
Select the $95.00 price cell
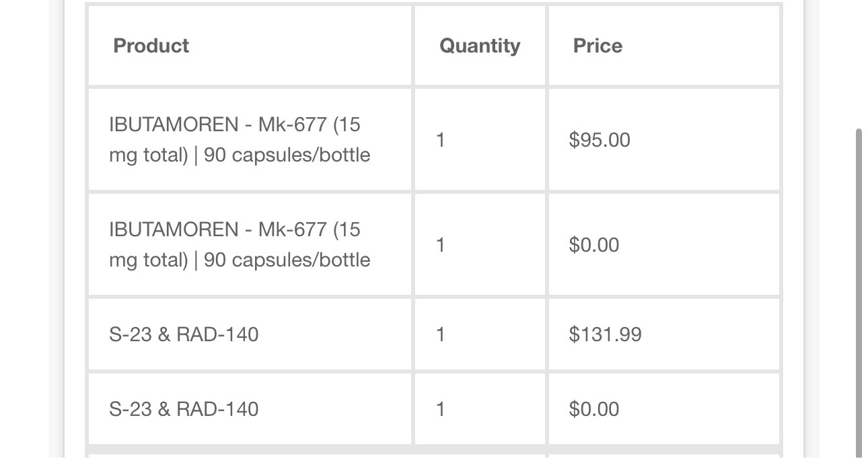tap(599, 140)
